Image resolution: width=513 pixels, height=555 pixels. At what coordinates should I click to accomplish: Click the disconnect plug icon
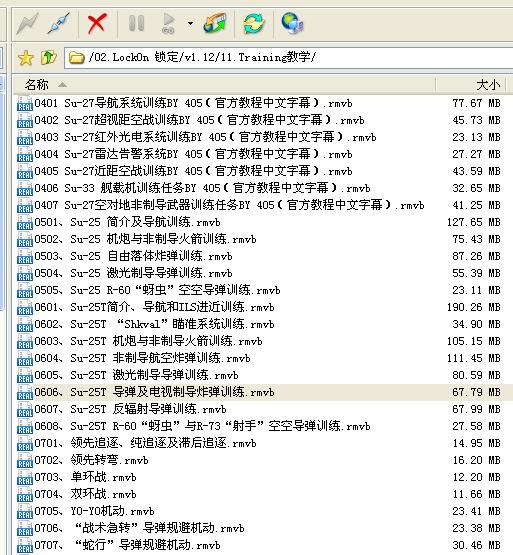[x=58, y=23]
